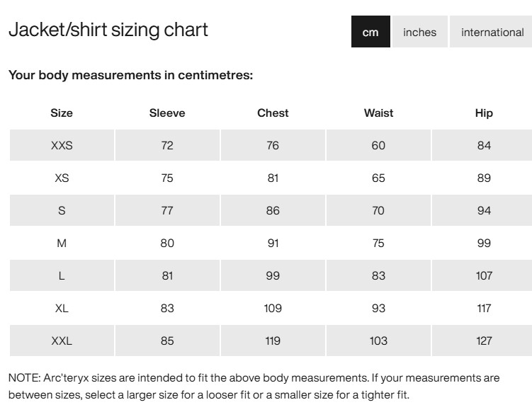This screenshot has height=412, width=532.
Task: Click the Arc'teryx sizing NOTE text
Action: (254, 386)
